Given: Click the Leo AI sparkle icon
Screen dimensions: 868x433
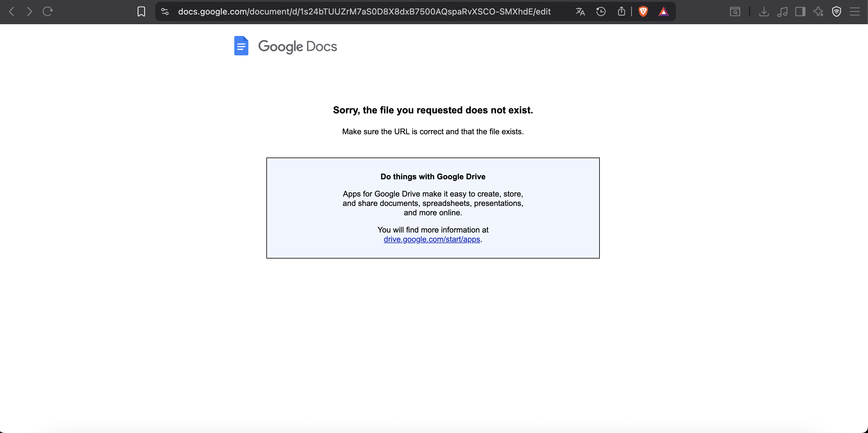Looking at the screenshot, I should point(818,11).
